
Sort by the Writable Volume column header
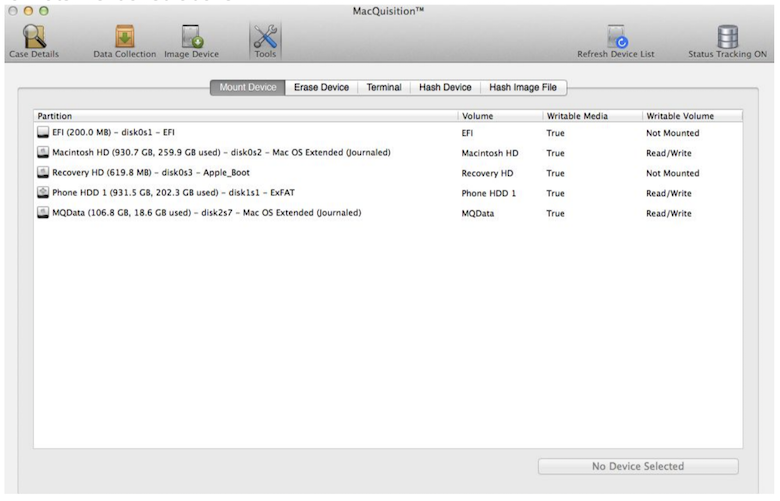692,116
